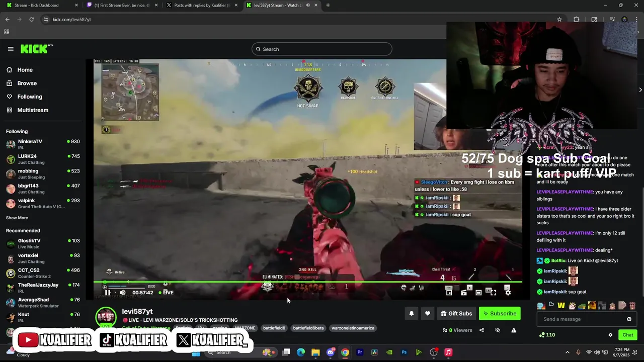Send message with the Chat button
Screen dimensions: 644x362
[628, 335]
